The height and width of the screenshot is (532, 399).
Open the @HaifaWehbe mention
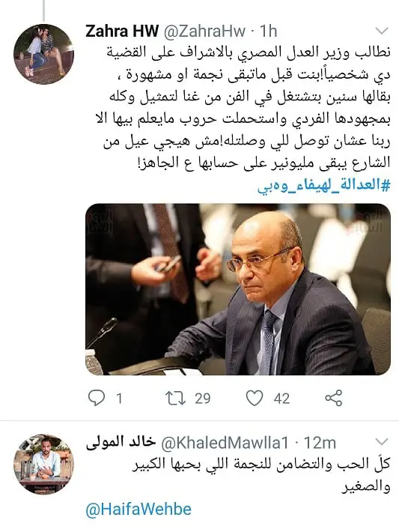coord(138,509)
